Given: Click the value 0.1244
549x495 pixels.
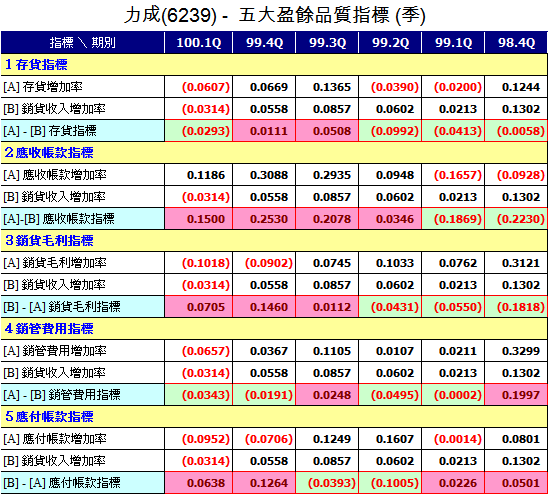Looking at the screenshot, I should (521, 87).
